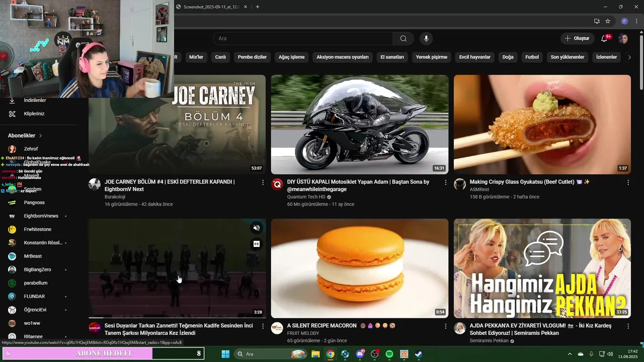This screenshot has width=644, height=362.
Task: Seek on Tarkan video preview progress bar
Action: coord(177,318)
